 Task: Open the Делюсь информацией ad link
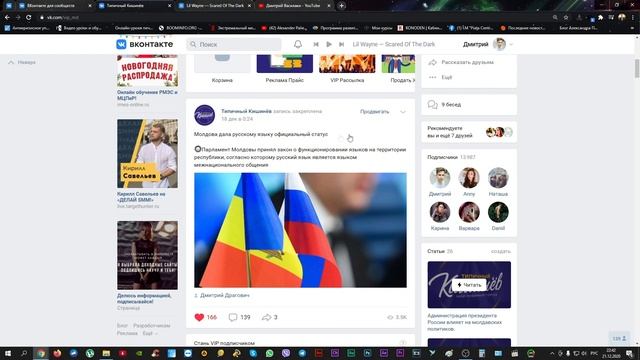(x=144, y=298)
